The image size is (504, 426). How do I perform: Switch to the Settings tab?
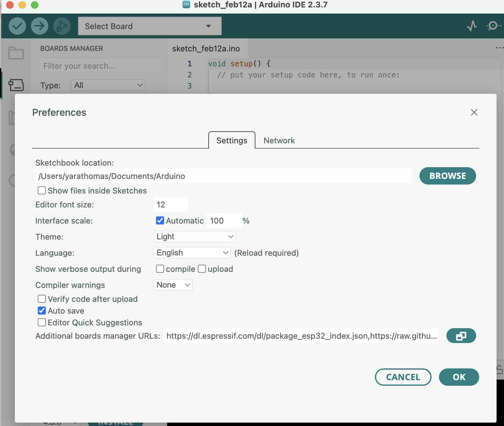232,141
